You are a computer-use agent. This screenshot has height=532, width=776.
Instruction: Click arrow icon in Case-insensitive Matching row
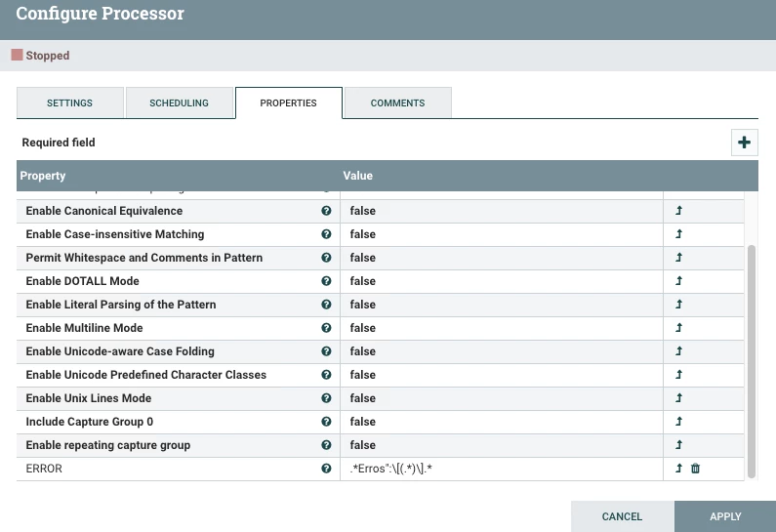pyautogui.click(x=679, y=234)
